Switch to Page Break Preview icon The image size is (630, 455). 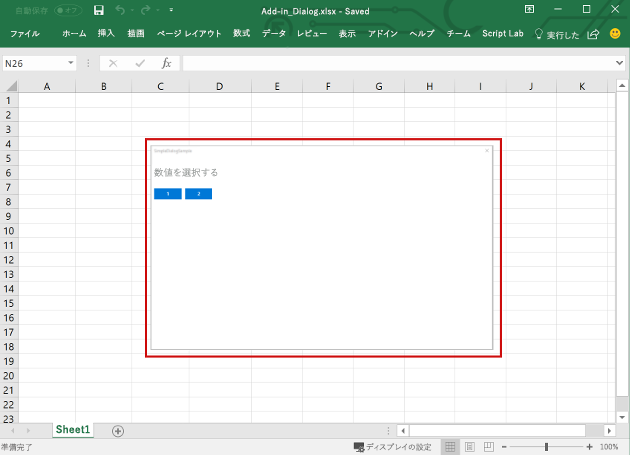point(489,447)
